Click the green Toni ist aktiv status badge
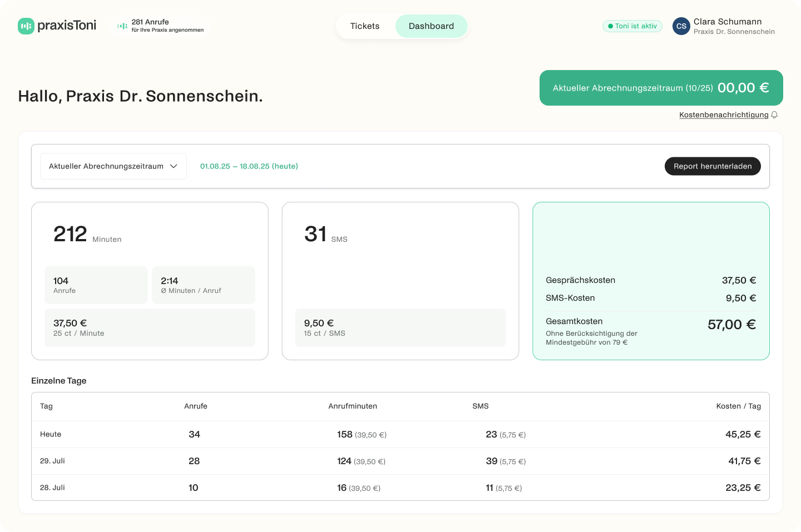 pos(632,26)
